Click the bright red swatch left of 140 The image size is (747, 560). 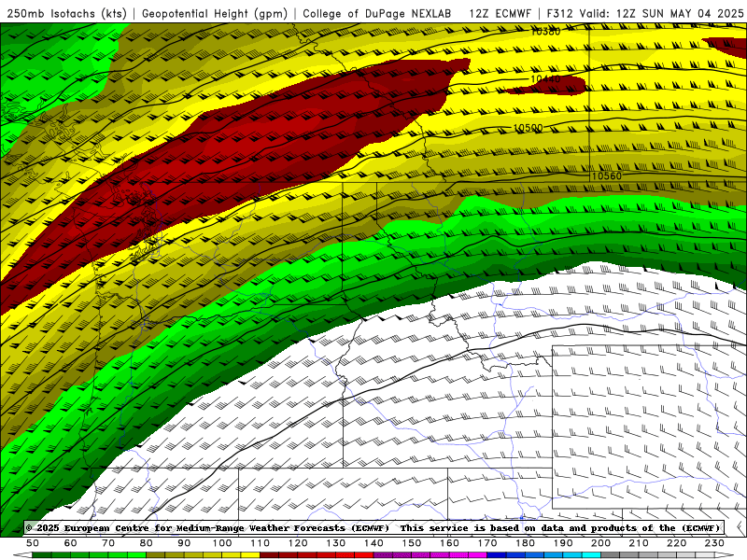tap(364, 555)
